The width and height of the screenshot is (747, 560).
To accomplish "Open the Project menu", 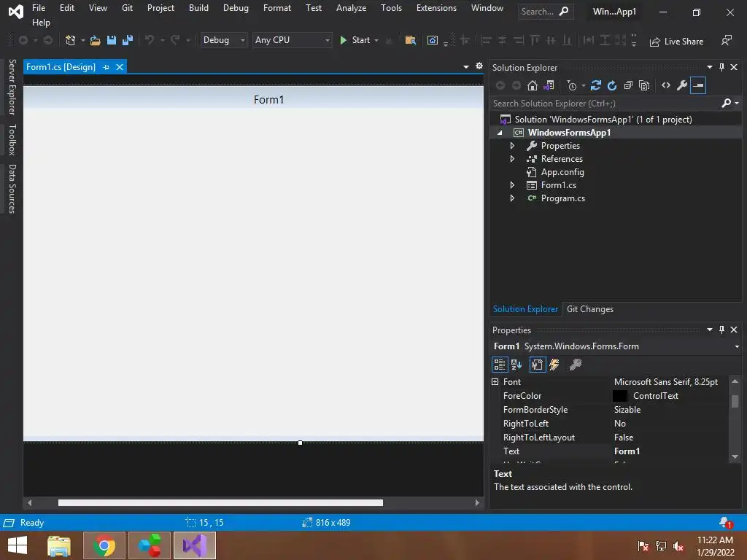I will pos(160,8).
